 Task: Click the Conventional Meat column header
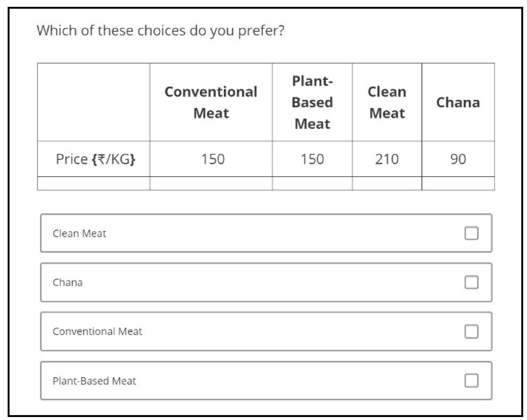[211, 102]
